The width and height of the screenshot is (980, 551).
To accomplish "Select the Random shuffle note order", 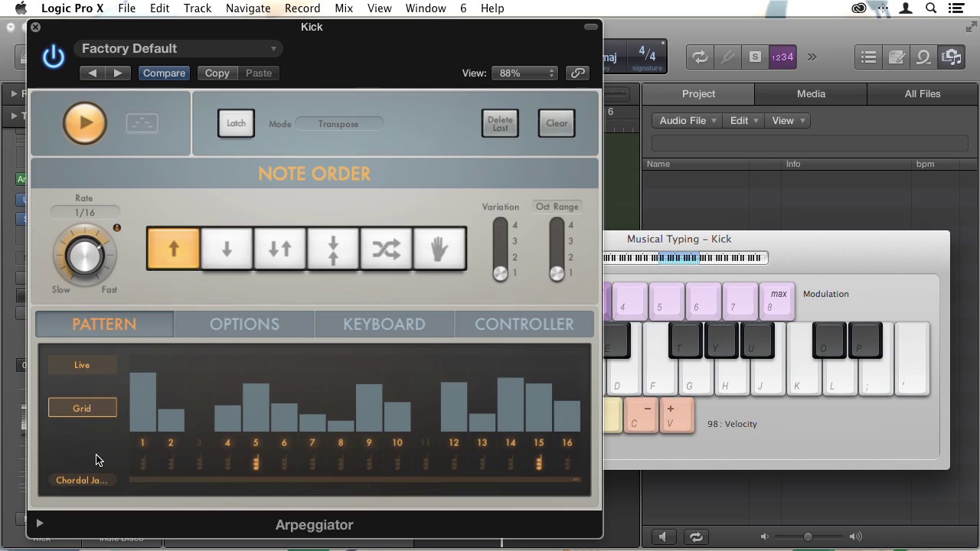I will (386, 249).
